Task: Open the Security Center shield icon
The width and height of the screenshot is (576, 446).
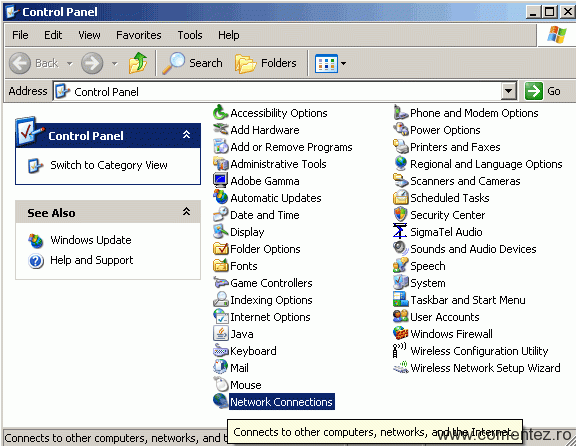Action: pyautogui.click(x=400, y=215)
